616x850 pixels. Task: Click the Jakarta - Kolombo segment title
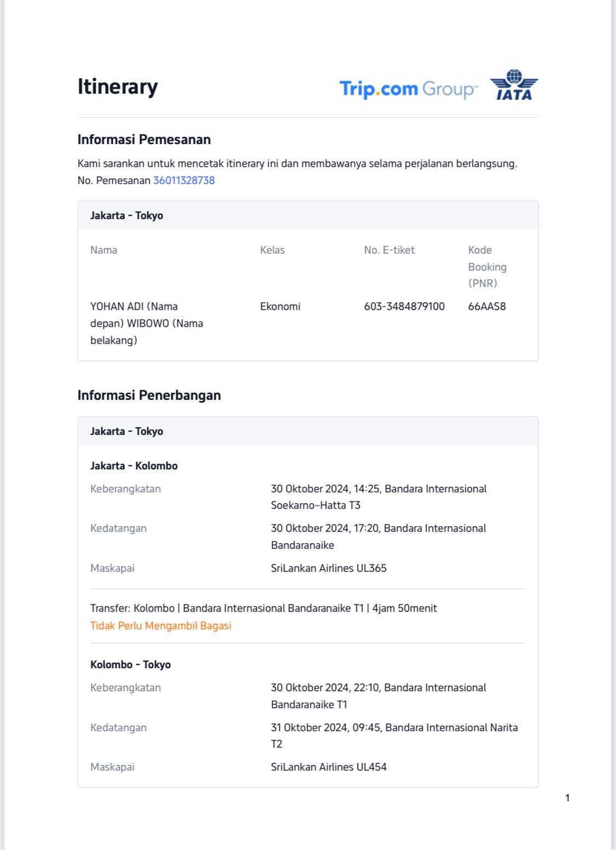point(134,466)
